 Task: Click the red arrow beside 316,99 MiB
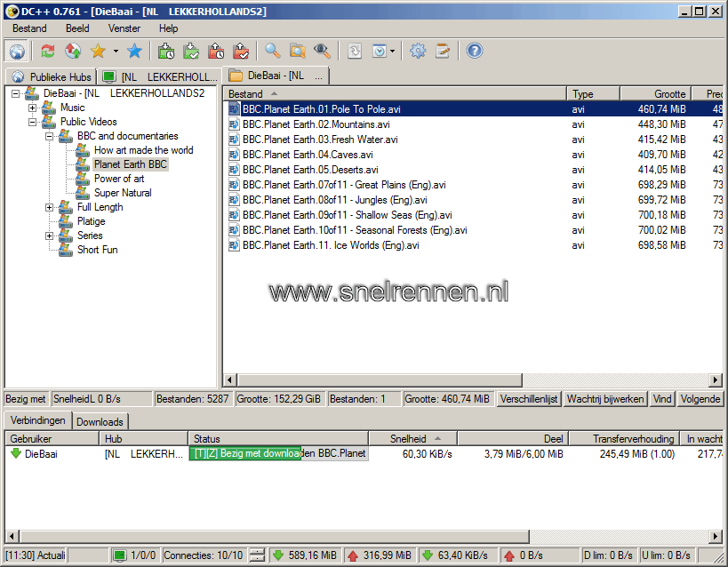point(353,555)
